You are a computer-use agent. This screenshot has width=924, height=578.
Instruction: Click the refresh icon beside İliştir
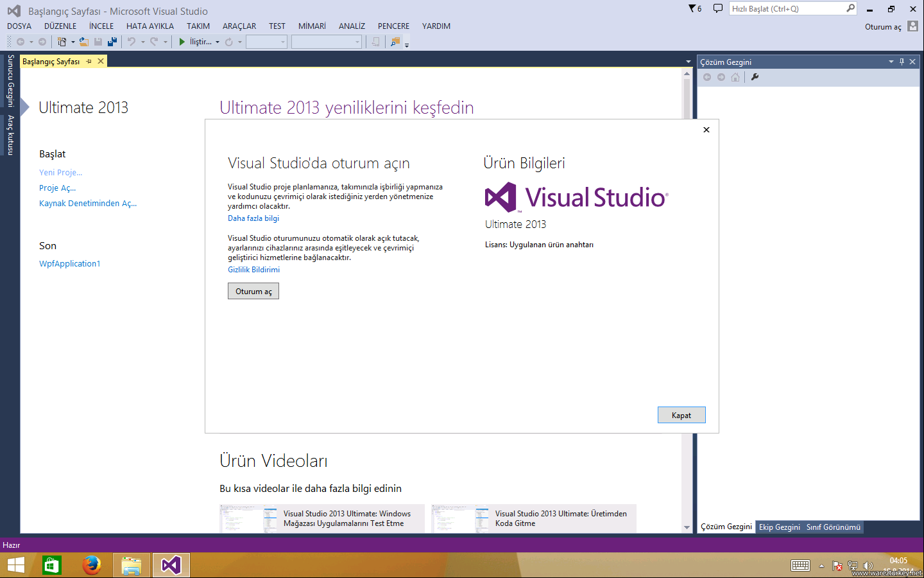pos(228,42)
